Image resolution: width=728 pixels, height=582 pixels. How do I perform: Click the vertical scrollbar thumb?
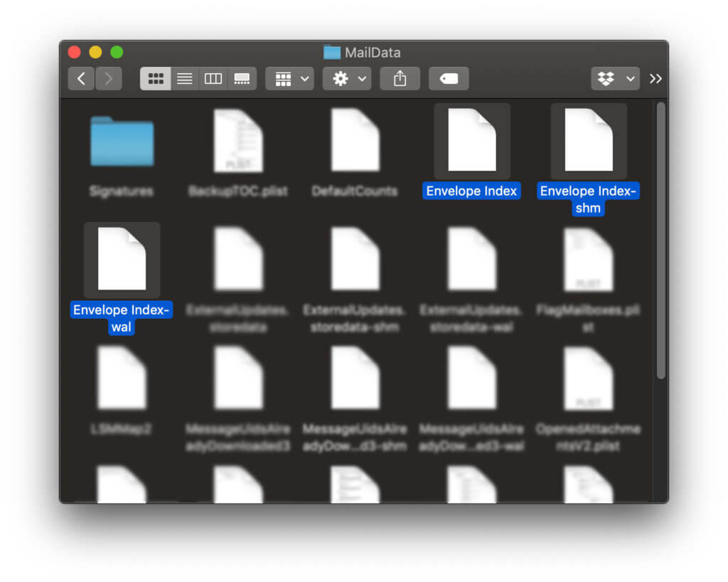[x=661, y=240]
